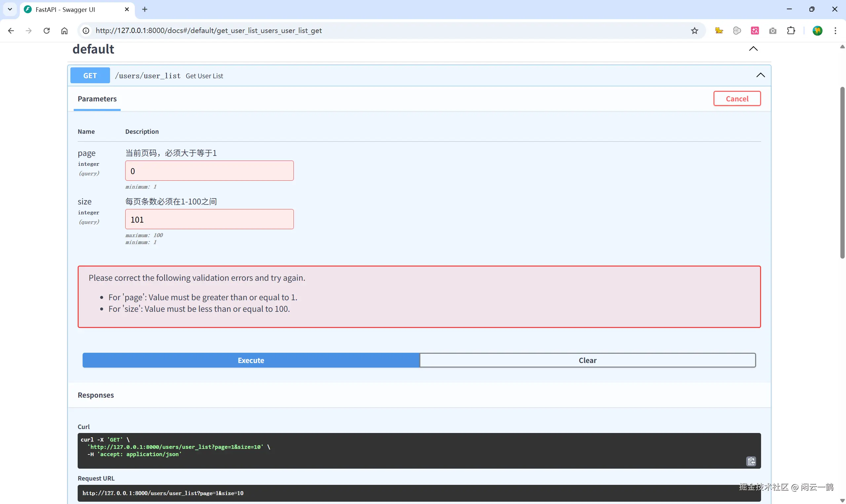The height and width of the screenshot is (504, 846).
Task: View site information icon in address bar
Action: 86,31
